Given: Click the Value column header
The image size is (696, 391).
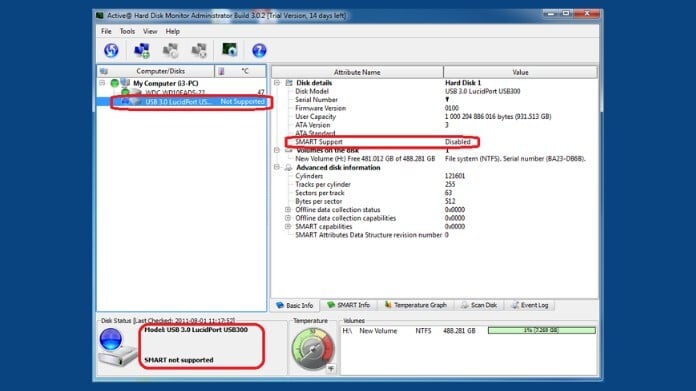Looking at the screenshot, I should [x=520, y=72].
